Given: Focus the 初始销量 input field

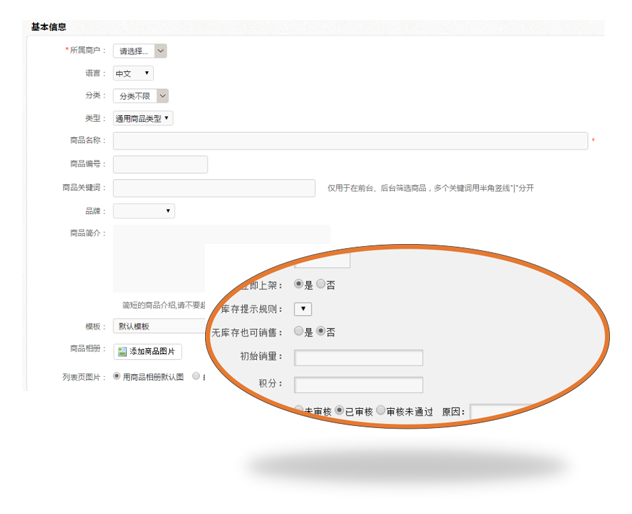Looking at the screenshot, I should [x=359, y=358].
